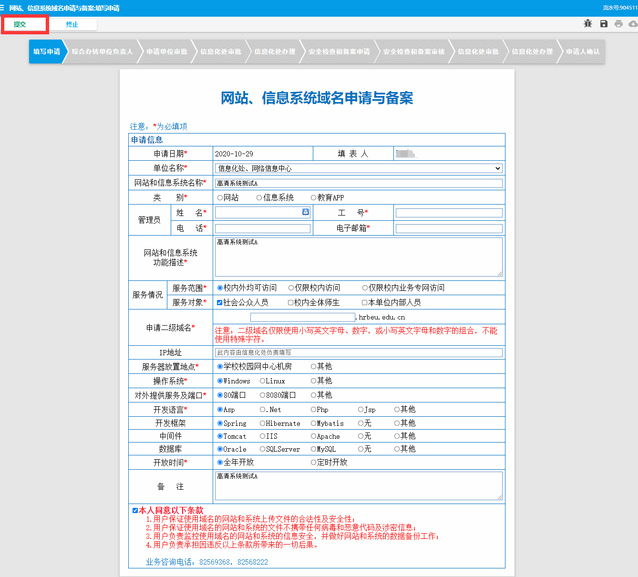Screen dimensions: 638x577
Task: Focus the 电子邮箱 input field
Action: 449,228
